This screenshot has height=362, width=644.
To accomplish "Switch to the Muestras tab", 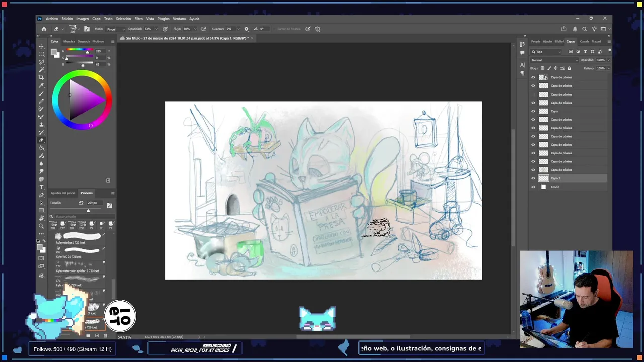I will click(x=69, y=41).
